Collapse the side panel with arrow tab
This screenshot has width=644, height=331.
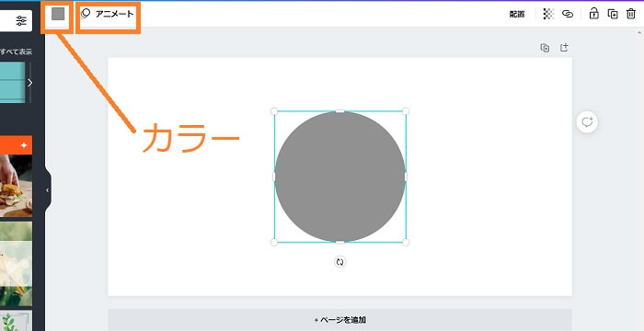[x=47, y=190]
